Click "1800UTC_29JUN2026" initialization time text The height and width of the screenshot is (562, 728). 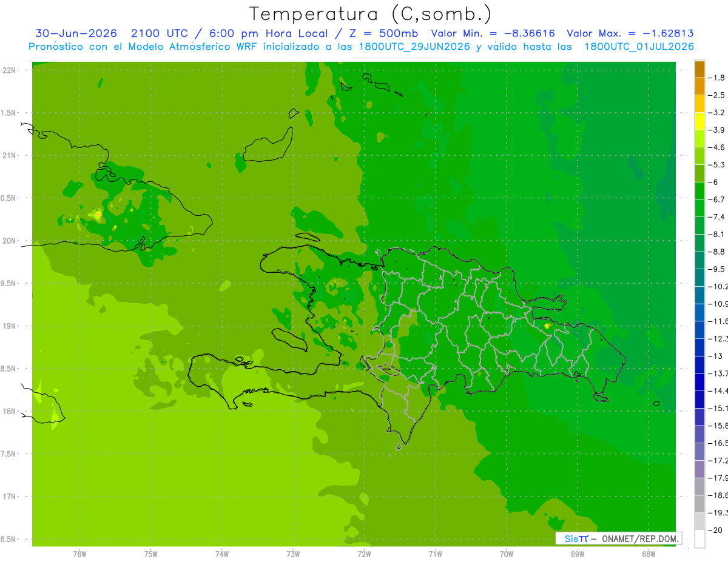[x=414, y=47]
